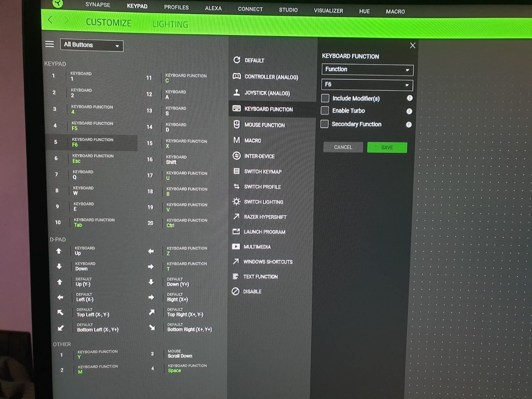This screenshot has height=399, width=532.
Task: Select keypad button 7 assigned Q
Action: coord(93,174)
